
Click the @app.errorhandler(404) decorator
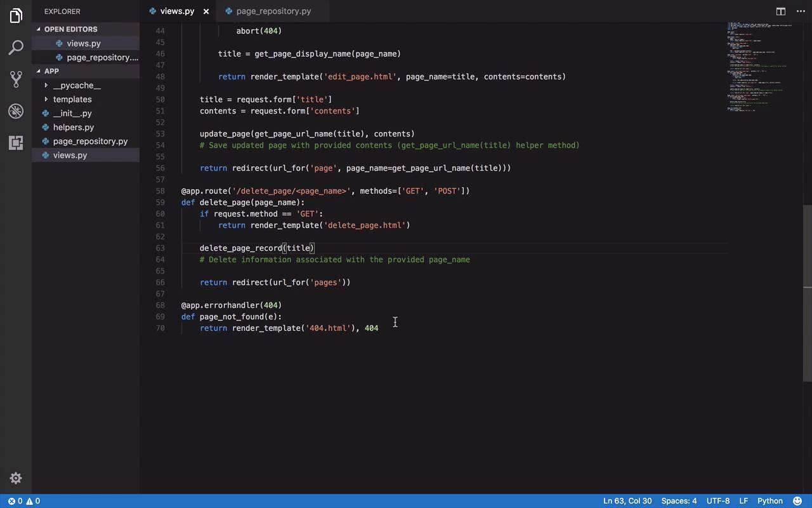[x=232, y=305]
